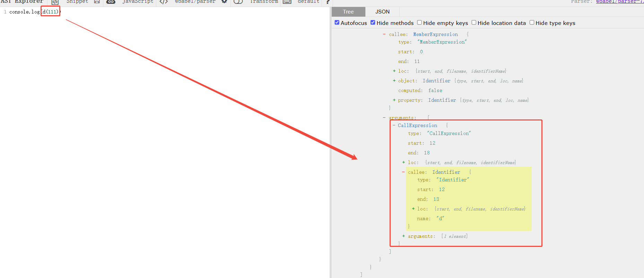Expand the arguments [1 element] node

(x=403, y=236)
